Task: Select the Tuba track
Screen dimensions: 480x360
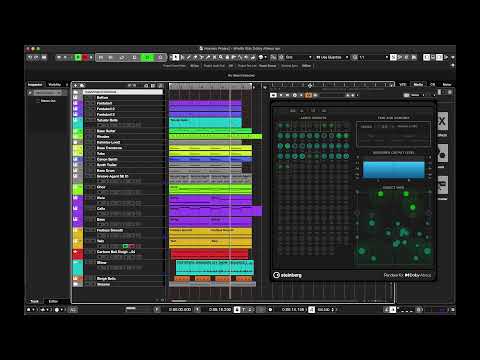Action: pos(101,154)
